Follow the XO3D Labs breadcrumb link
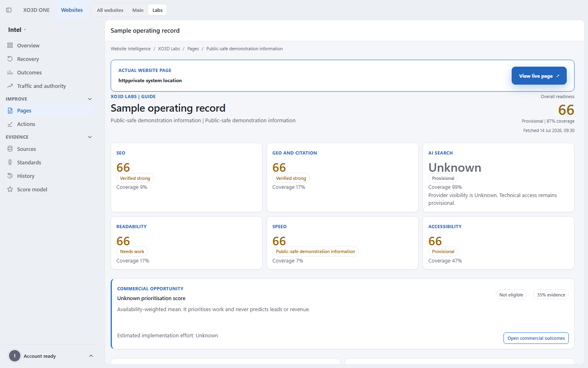Image resolution: width=588 pixels, height=368 pixels. (169, 49)
